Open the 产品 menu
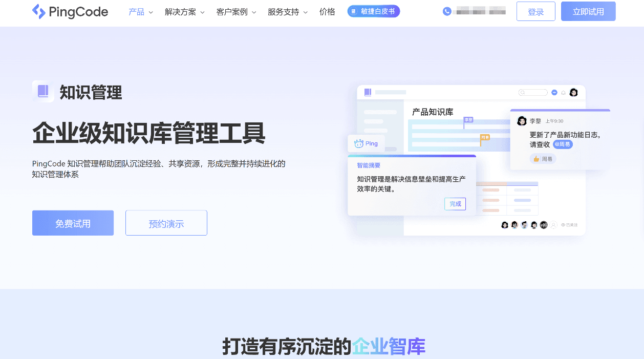Viewport: 644px width, 359px height. tap(136, 12)
